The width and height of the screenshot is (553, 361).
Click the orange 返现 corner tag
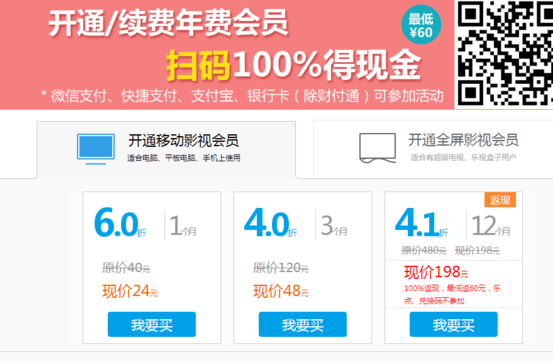click(x=500, y=200)
